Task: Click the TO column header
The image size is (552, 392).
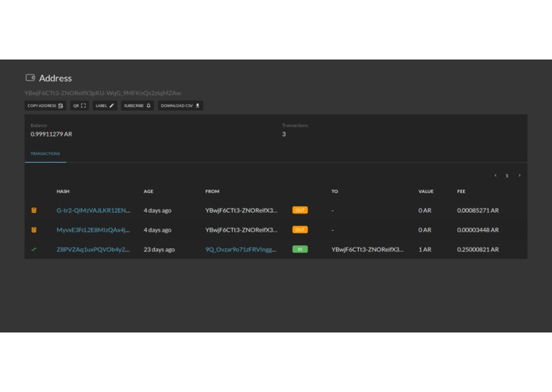Action: pyautogui.click(x=334, y=191)
